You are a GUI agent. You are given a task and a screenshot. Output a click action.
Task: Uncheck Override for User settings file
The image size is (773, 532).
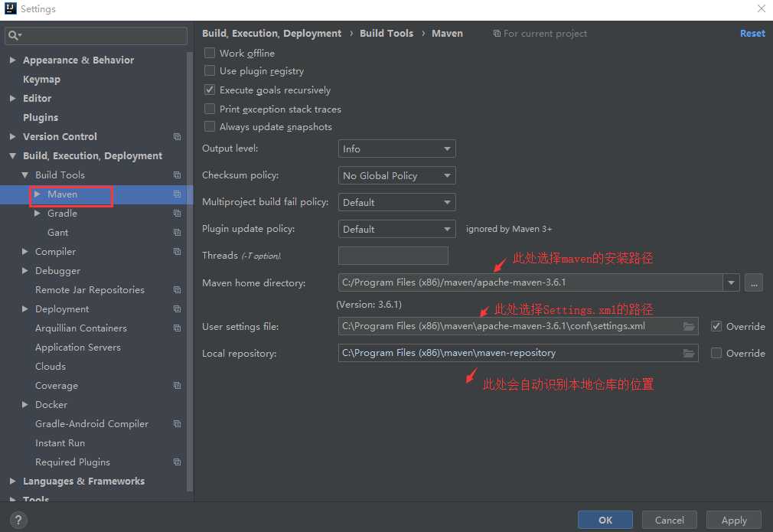pyautogui.click(x=716, y=326)
